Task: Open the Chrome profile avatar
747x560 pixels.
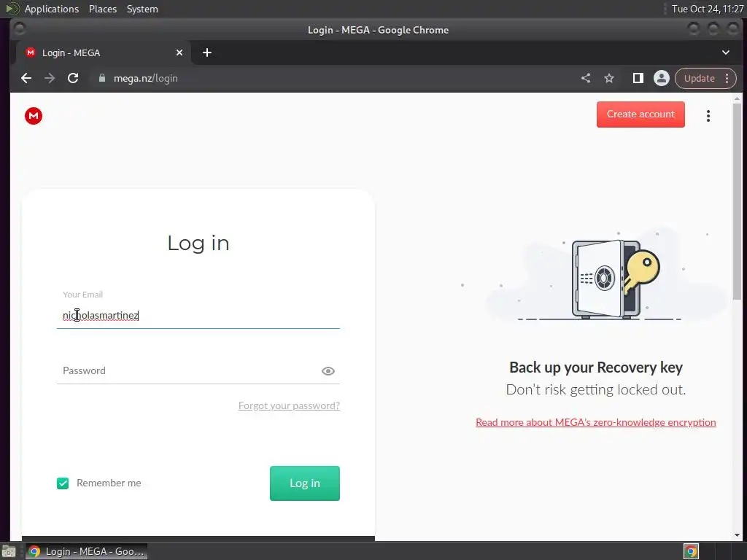Action: point(661,78)
